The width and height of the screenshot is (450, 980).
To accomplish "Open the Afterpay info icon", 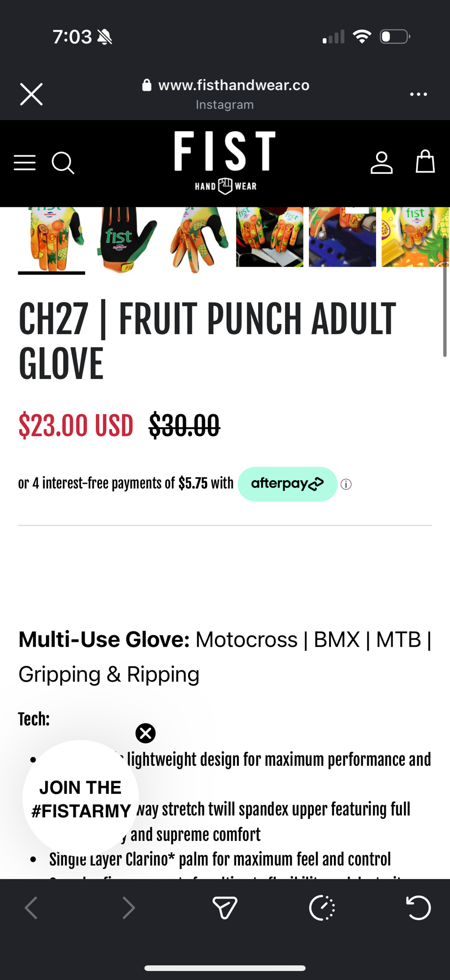I will point(346,485).
